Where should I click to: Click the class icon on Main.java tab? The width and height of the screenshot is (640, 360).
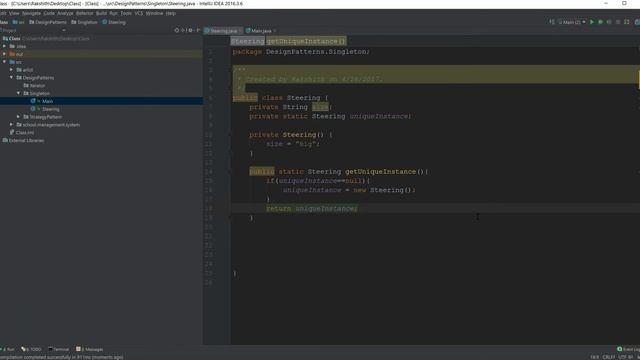pos(248,31)
